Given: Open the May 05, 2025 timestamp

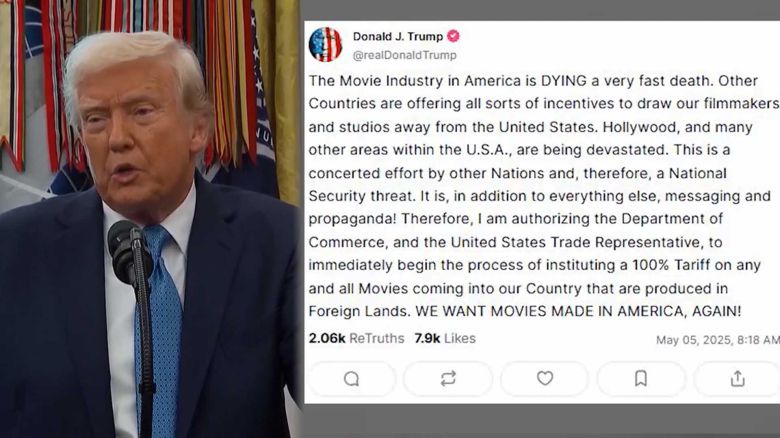Looking at the screenshot, I should click(717, 340).
